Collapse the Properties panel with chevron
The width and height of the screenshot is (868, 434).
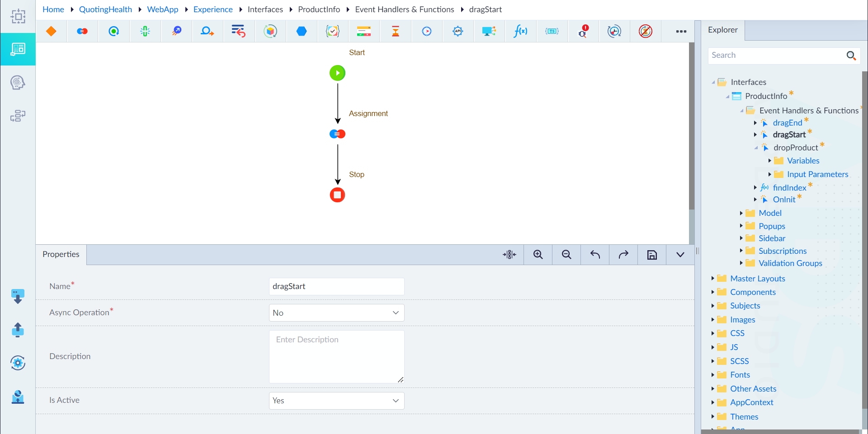pyautogui.click(x=680, y=255)
